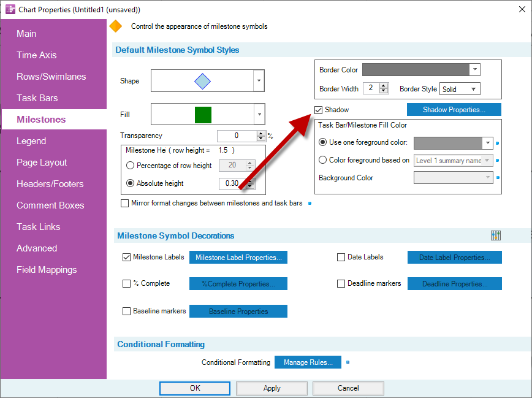Image resolution: width=532 pixels, height=398 pixels.
Task: Select the Percentage of row height option
Action: (x=130, y=166)
